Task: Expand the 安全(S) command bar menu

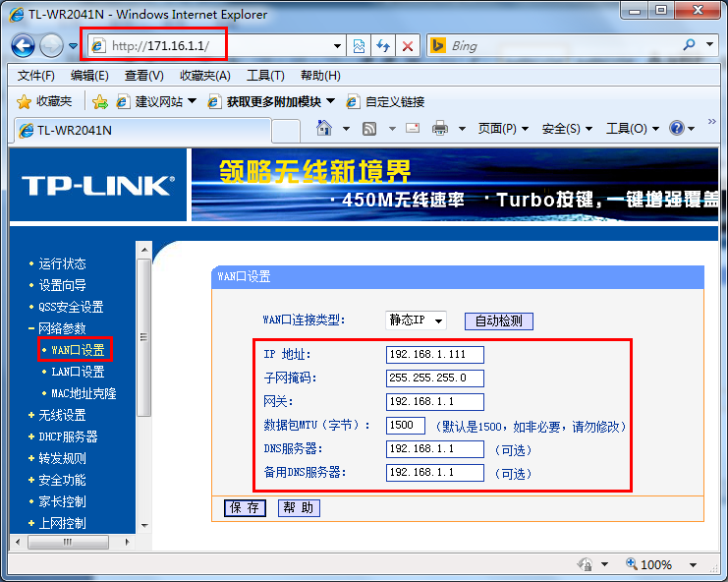Action: pos(567,128)
